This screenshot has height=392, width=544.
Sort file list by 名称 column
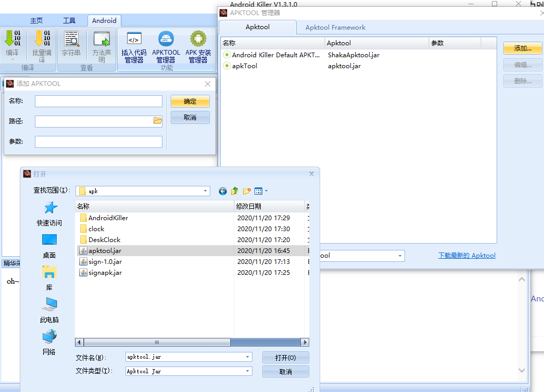coord(155,206)
